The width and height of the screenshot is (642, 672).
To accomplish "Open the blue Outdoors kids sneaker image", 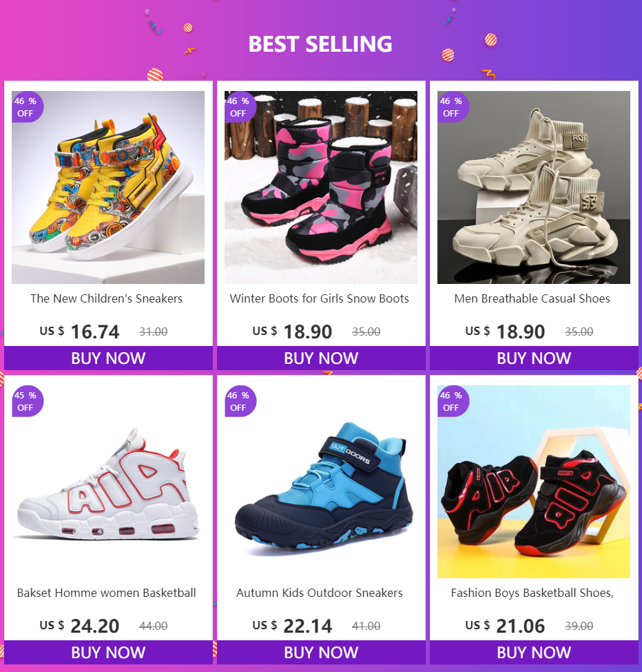I will point(321,482).
